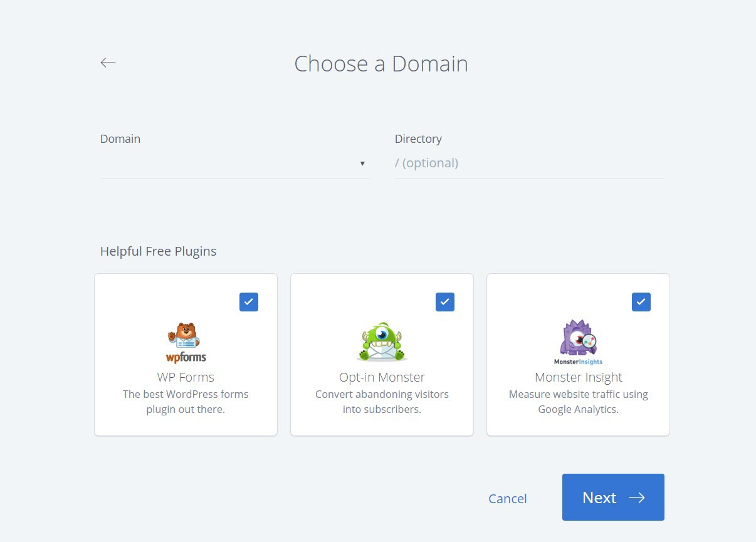This screenshot has width=756, height=542.
Task: Click the Opt-in Monster mascot icon
Action: point(381,340)
